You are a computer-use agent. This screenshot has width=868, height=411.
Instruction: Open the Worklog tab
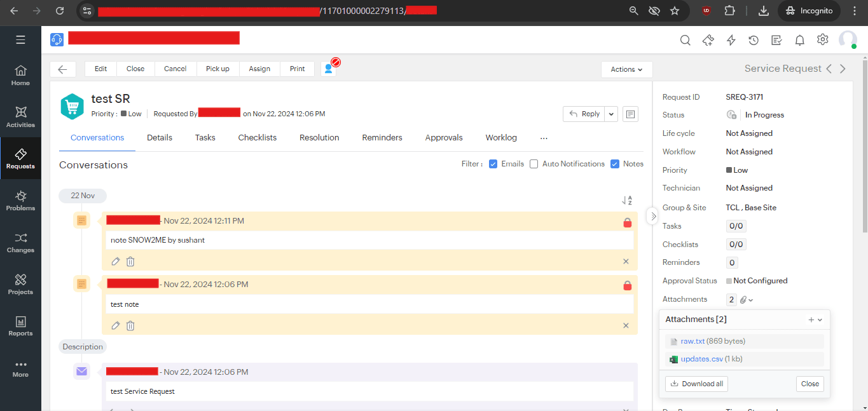coord(501,137)
